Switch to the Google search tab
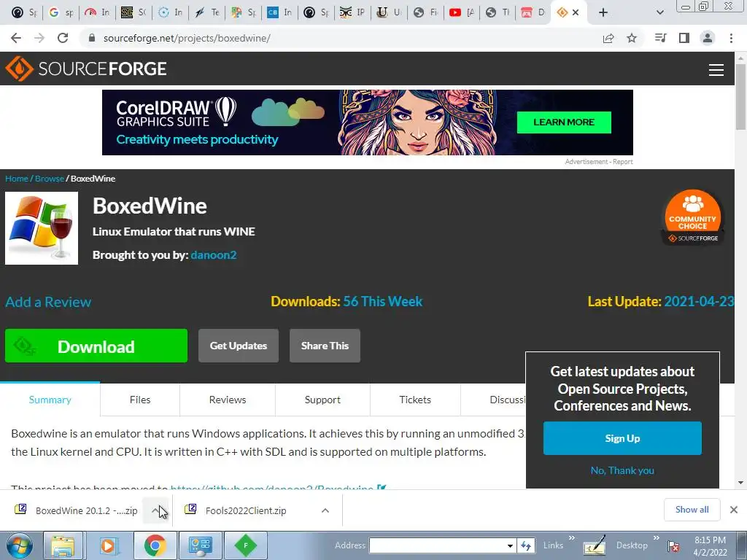 [x=61, y=13]
